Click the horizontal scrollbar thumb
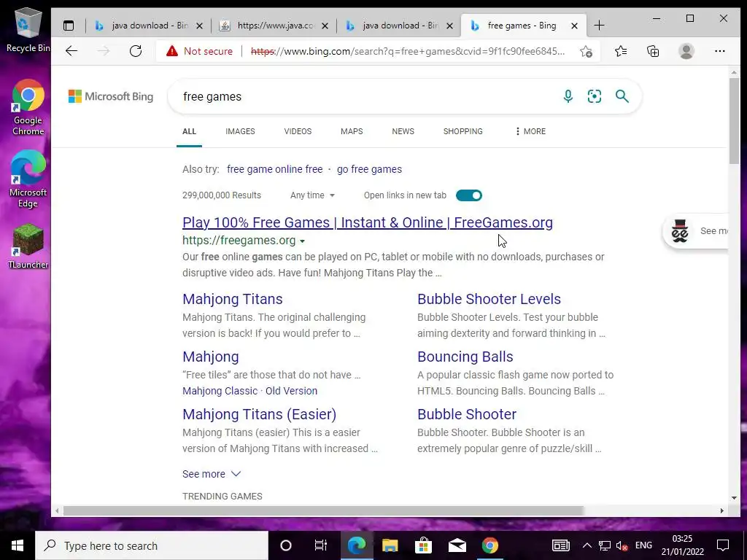This screenshot has height=560, width=747. point(323,511)
